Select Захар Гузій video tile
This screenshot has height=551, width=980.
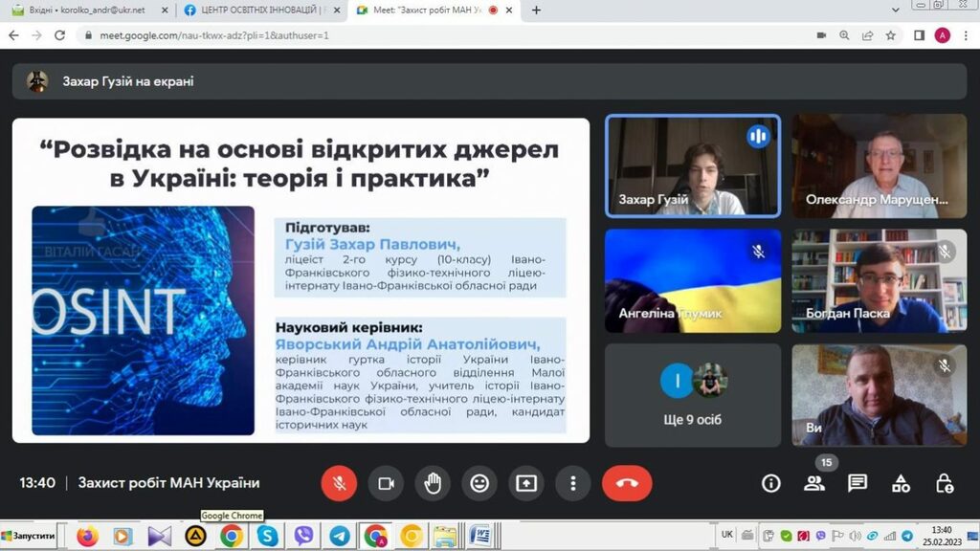pyautogui.click(x=693, y=166)
